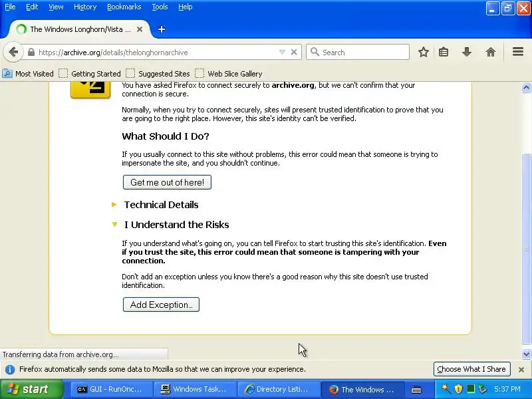This screenshot has width=532, height=399.
Task: Switch to Windows Task Manager taskbar item
Action: 194,390
